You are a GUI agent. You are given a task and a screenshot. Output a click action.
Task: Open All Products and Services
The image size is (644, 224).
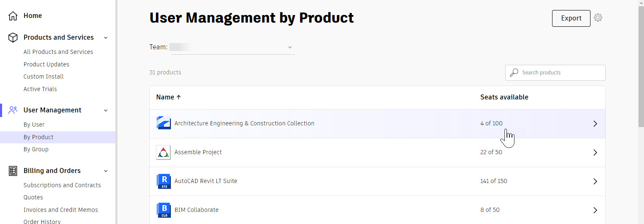58,52
